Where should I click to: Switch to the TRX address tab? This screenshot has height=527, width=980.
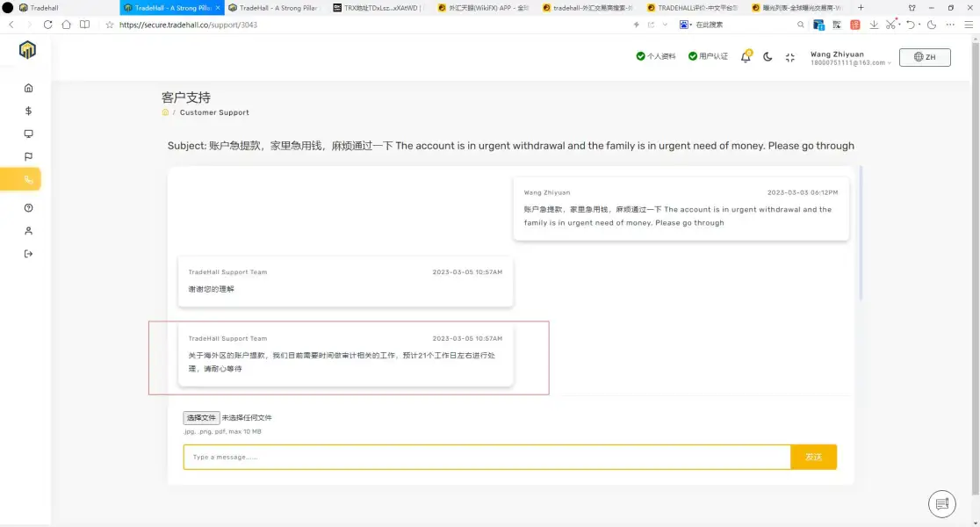point(379,8)
